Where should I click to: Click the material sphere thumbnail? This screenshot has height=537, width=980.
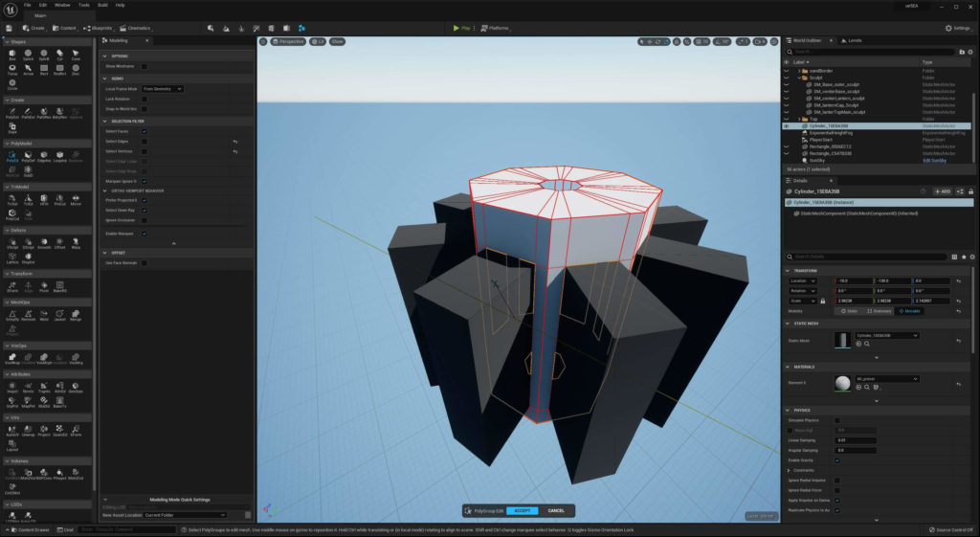click(842, 383)
